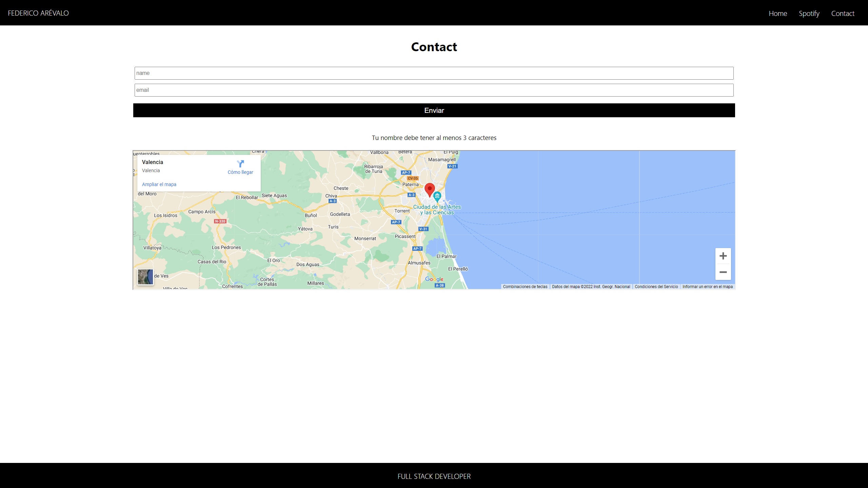This screenshot has width=868, height=488.
Task: Toggle the map to satellite imagery mode
Action: 145,277
